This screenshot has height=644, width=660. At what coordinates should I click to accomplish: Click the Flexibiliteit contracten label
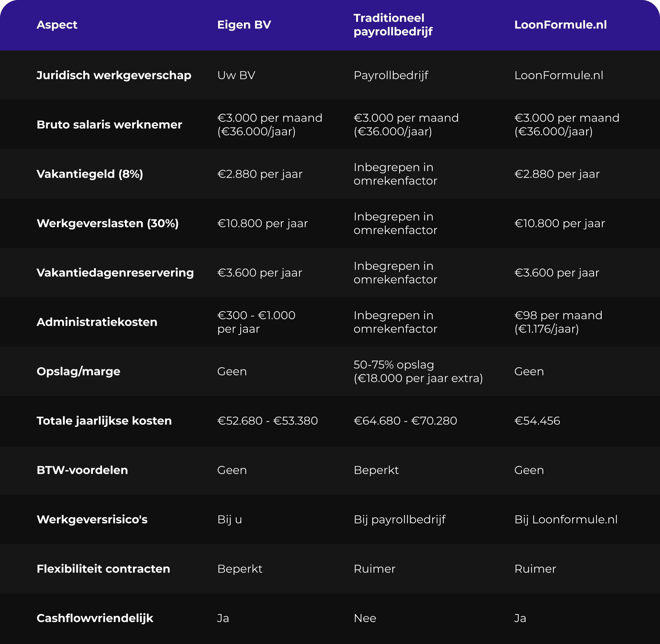(103, 569)
